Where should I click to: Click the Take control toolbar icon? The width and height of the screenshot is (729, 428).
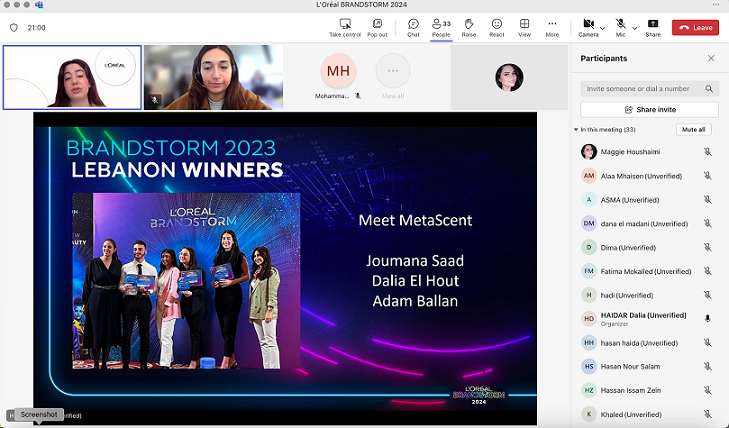(345, 27)
